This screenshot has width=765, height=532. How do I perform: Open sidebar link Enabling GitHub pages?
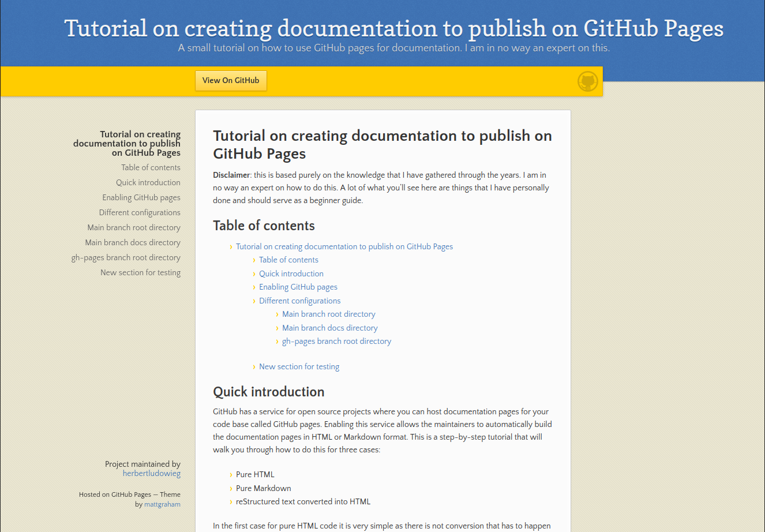(141, 197)
